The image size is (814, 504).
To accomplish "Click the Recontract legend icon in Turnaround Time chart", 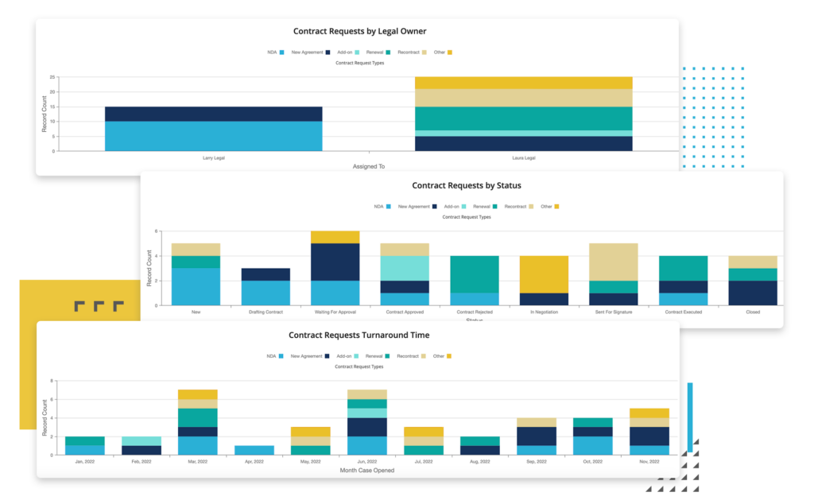I will [x=422, y=356].
